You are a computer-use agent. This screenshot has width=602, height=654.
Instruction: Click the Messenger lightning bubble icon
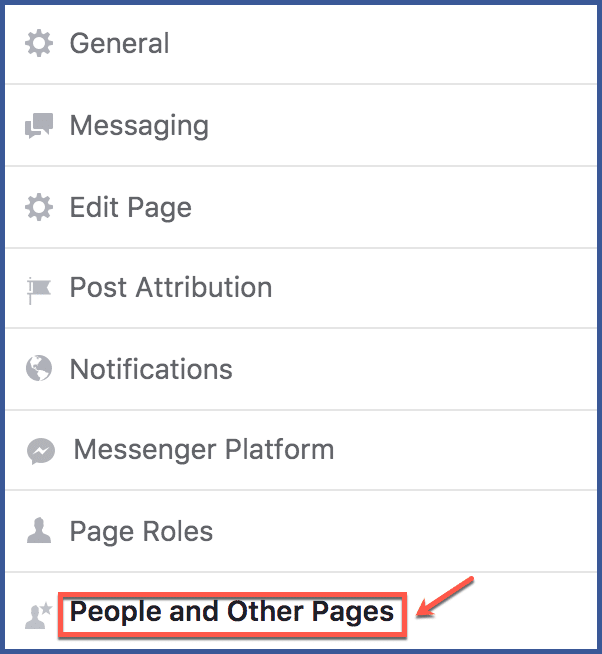(40, 451)
